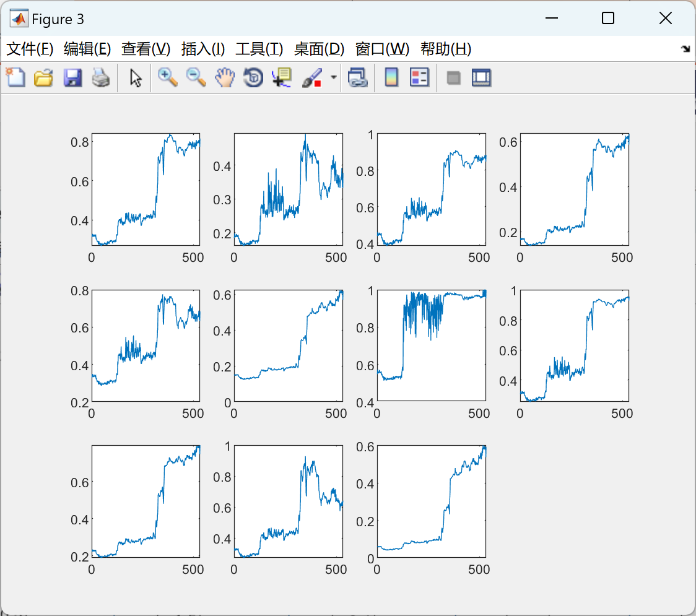Click the dock figure arrow in menu bar
Image resolution: width=696 pixels, height=616 pixels.
tap(685, 49)
